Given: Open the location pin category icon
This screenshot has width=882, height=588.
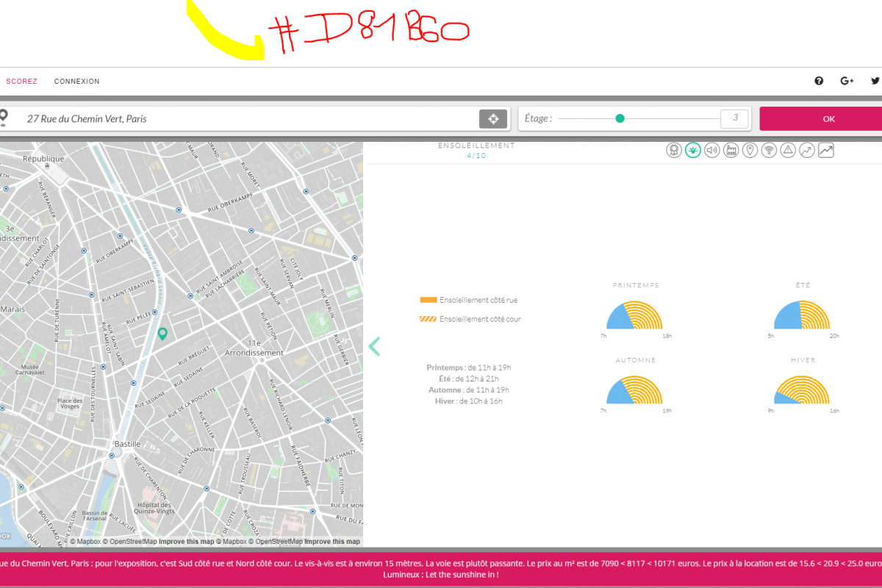Looking at the screenshot, I should pos(750,151).
